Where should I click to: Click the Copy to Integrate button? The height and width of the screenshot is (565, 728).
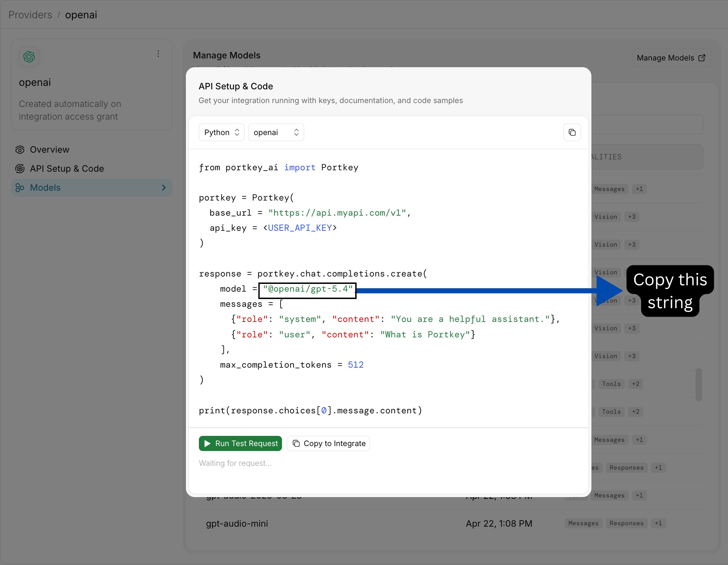click(328, 443)
